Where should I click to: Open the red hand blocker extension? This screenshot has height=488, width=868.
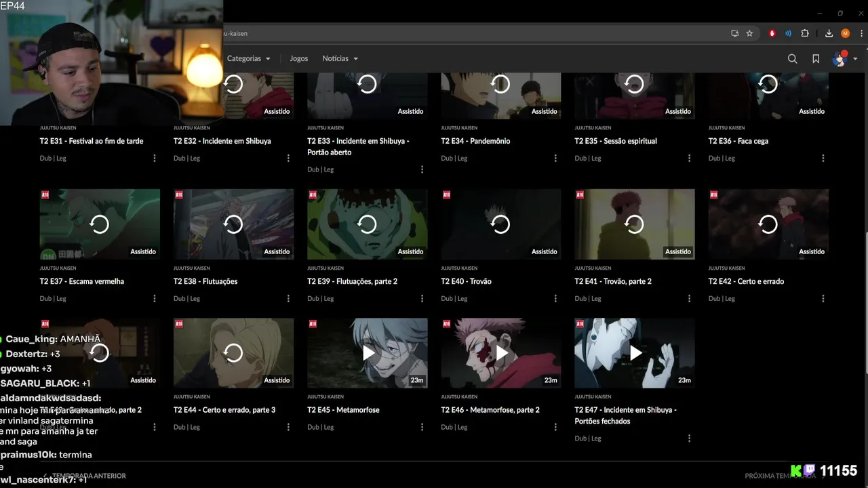coord(772,33)
